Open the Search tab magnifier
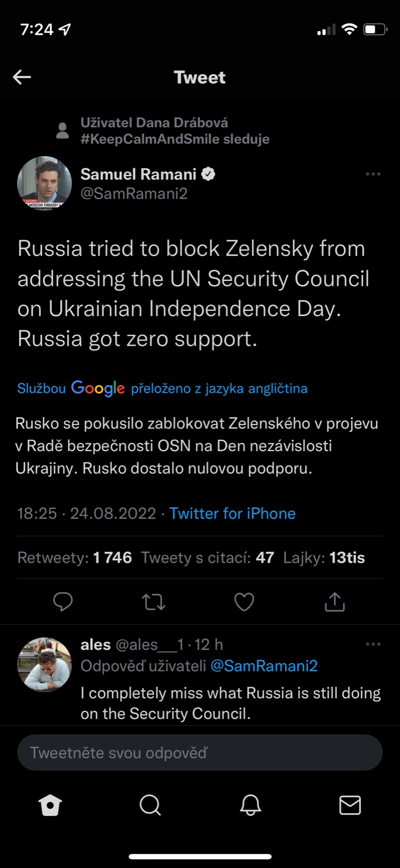The height and width of the screenshot is (868, 400). (150, 806)
